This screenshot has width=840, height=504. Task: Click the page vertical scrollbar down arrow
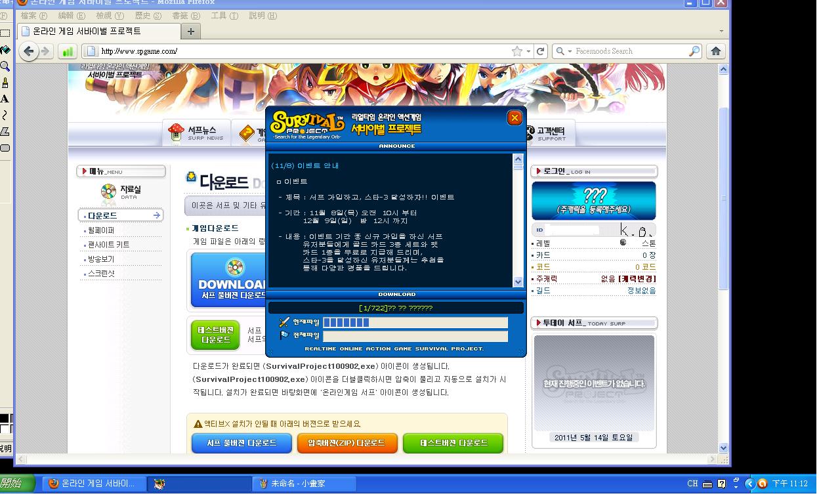point(723,448)
